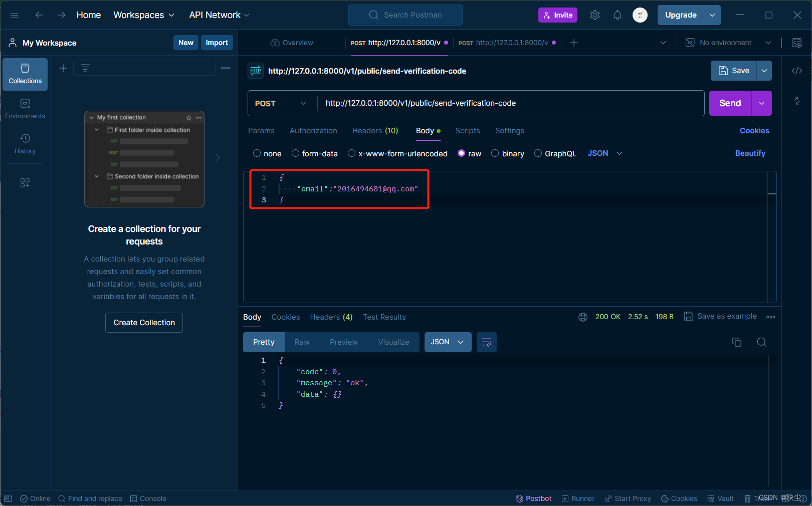Click the Import button
This screenshot has width=812, height=506.
tap(217, 43)
